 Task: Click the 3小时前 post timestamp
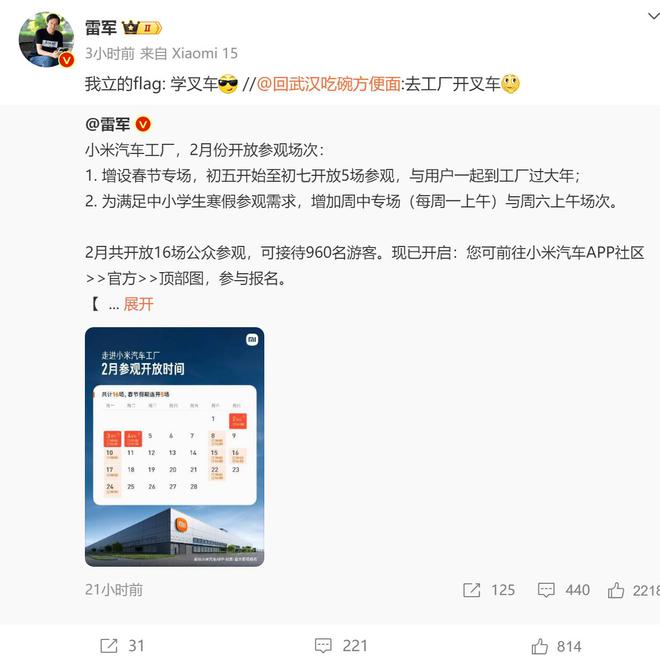[109, 53]
